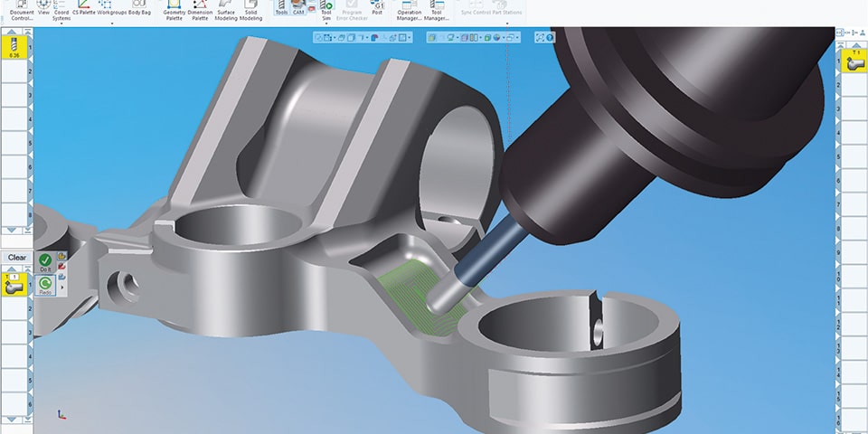
Task: Click the Redo button
Action: coord(45,286)
